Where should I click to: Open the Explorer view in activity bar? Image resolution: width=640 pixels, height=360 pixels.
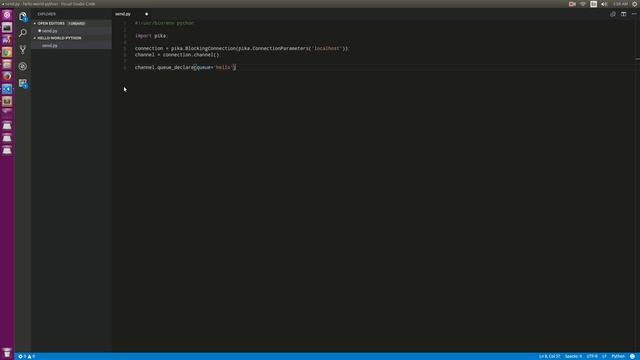coord(23,16)
